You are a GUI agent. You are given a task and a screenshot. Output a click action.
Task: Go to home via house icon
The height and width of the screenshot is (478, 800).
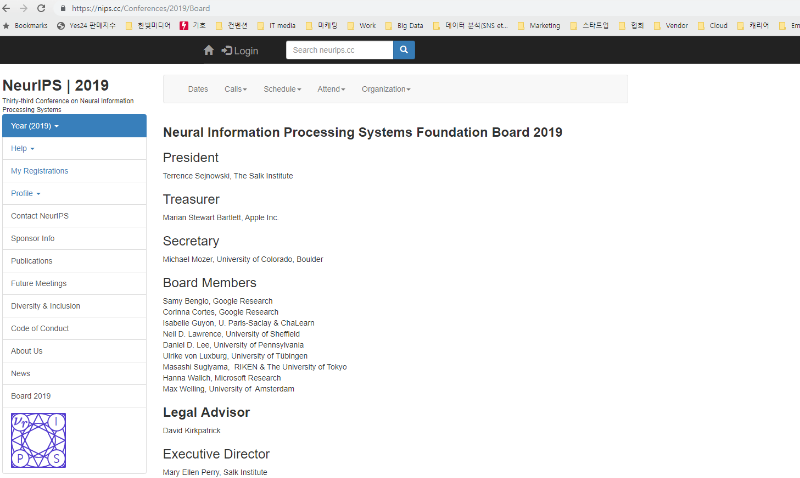click(x=209, y=50)
